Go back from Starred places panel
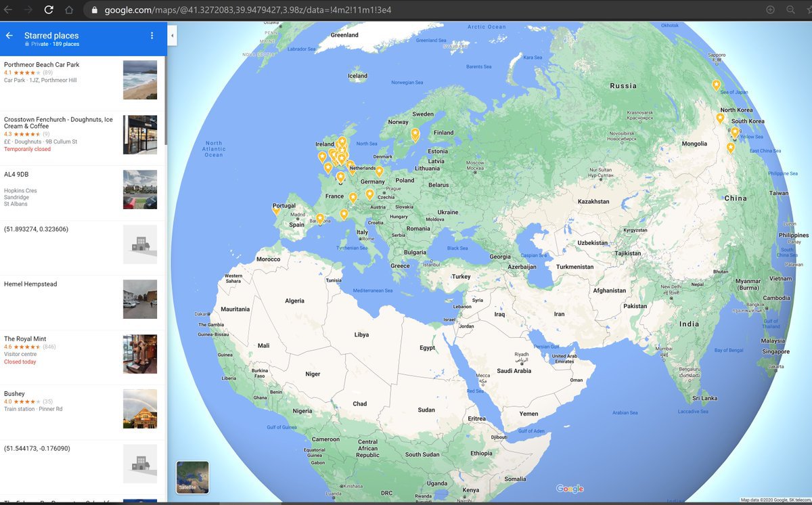 tap(9, 36)
